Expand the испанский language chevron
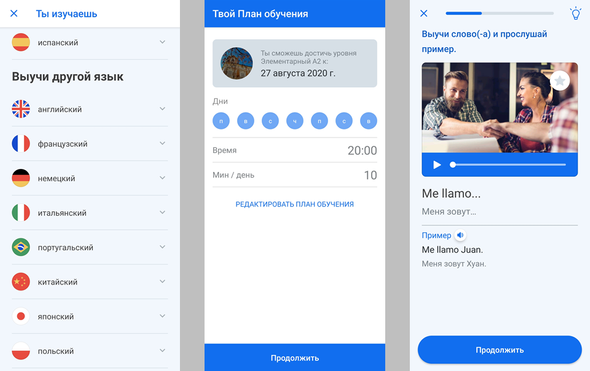The image size is (590, 371). [163, 42]
